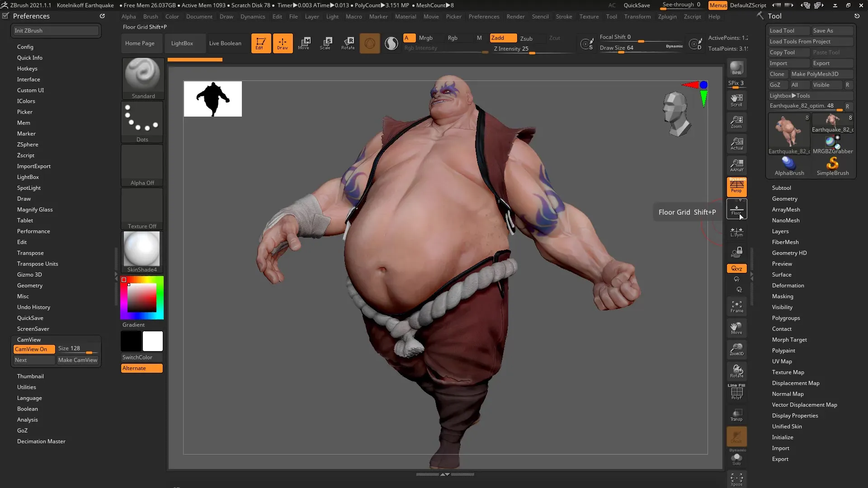Open the Material menu
This screenshot has width=868, height=488.
click(406, 17)
